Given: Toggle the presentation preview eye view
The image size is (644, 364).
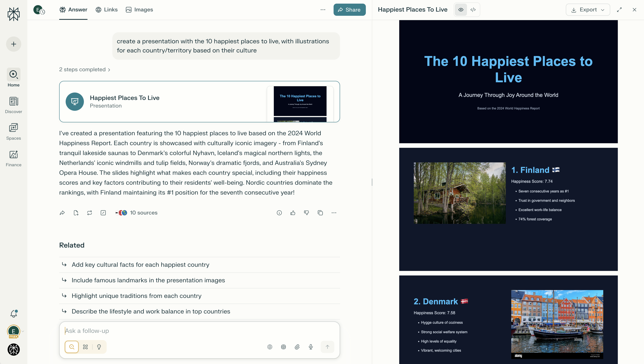Looking at the screenshot, I should click(461, 10).
